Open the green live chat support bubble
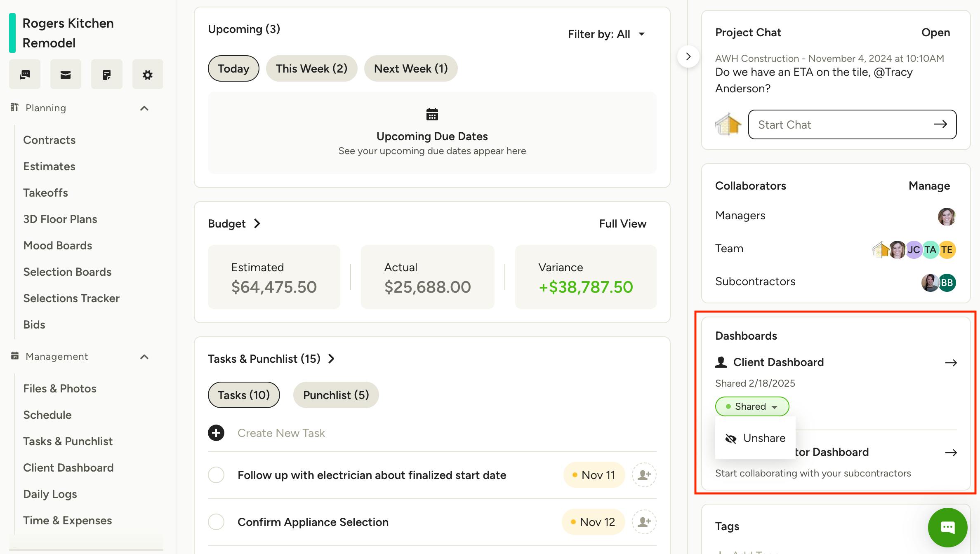Viewport: 980px width, 554px height. [947, 527]
